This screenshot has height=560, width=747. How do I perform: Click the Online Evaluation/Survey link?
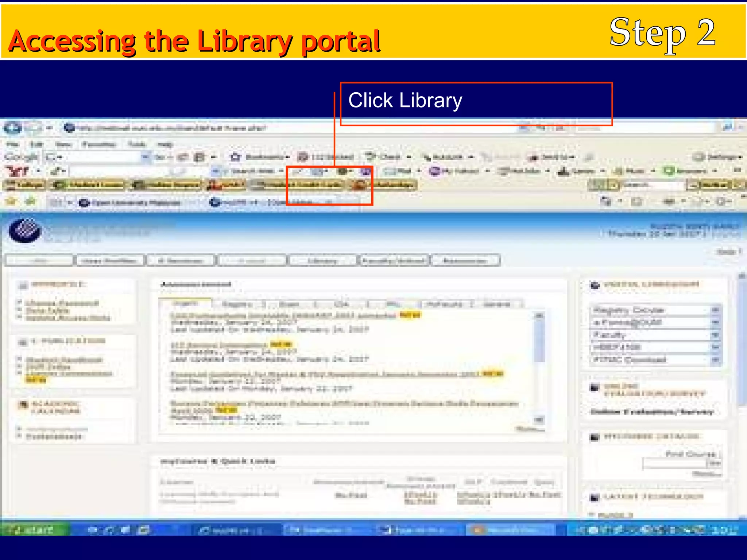[652, 412]
